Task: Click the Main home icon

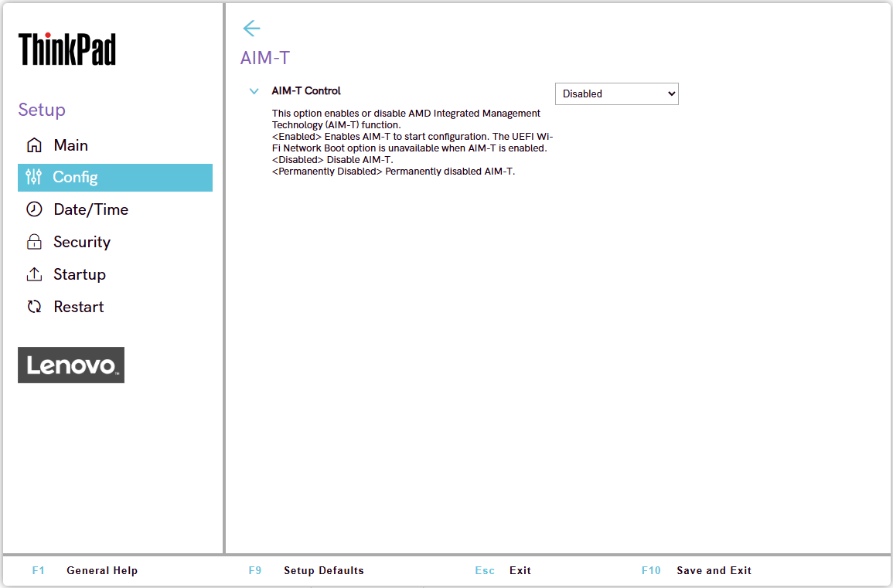Action: coord(34,145)
